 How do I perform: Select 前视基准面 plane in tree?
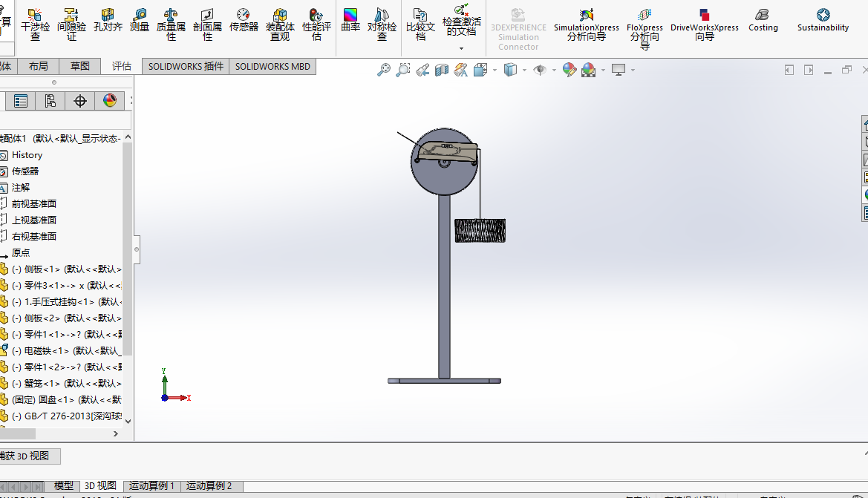33,203
